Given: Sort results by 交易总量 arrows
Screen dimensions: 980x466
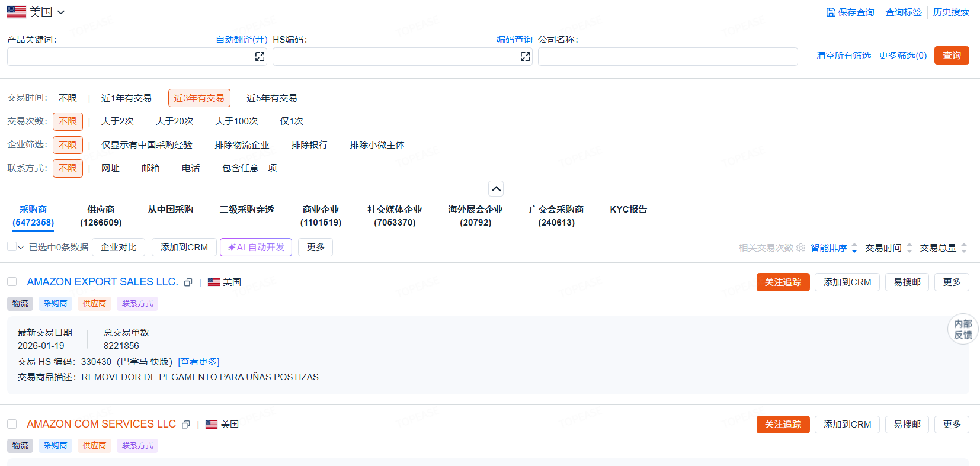Looking at the screenshot, I should point(963,248).
